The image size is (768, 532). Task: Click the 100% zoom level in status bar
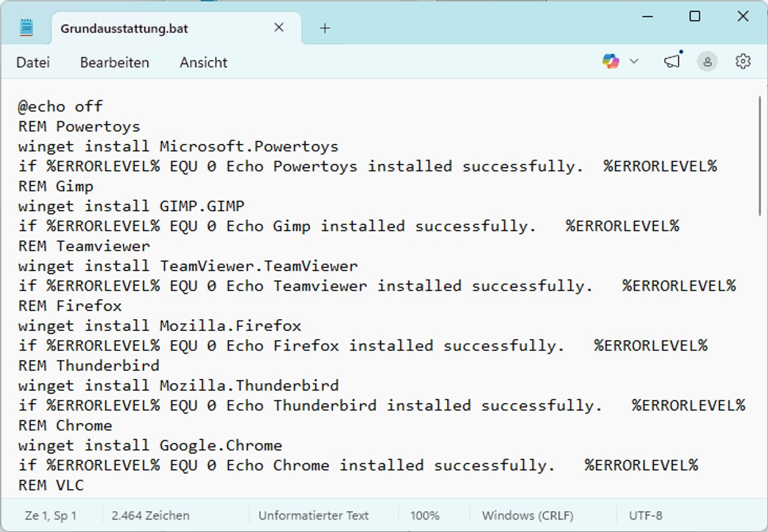[425, 515]
